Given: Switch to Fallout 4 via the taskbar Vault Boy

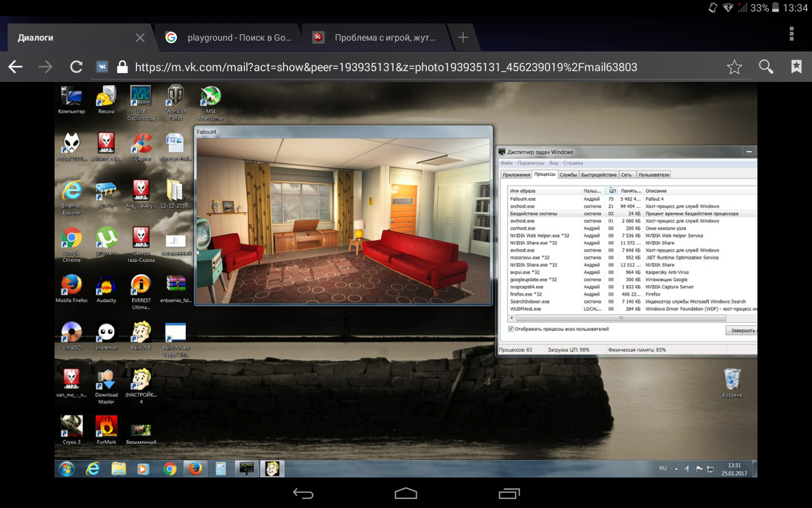Looking at the screenshot, I should click(x=272, y=469).
